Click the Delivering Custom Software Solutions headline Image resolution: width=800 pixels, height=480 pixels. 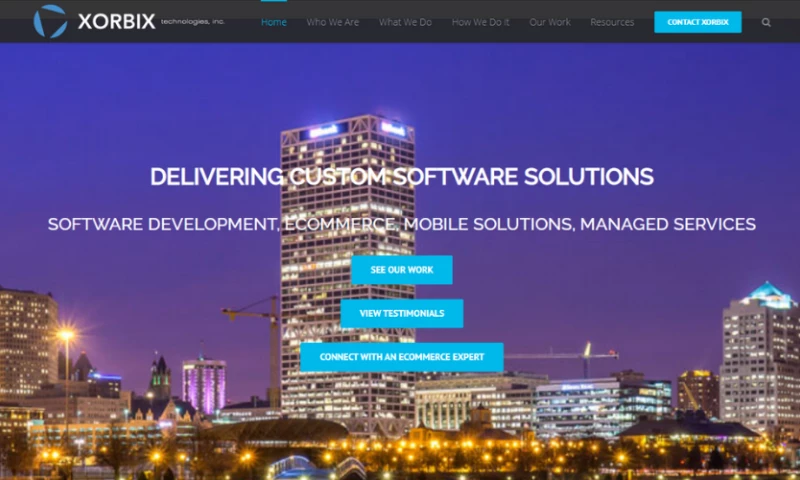401,177
